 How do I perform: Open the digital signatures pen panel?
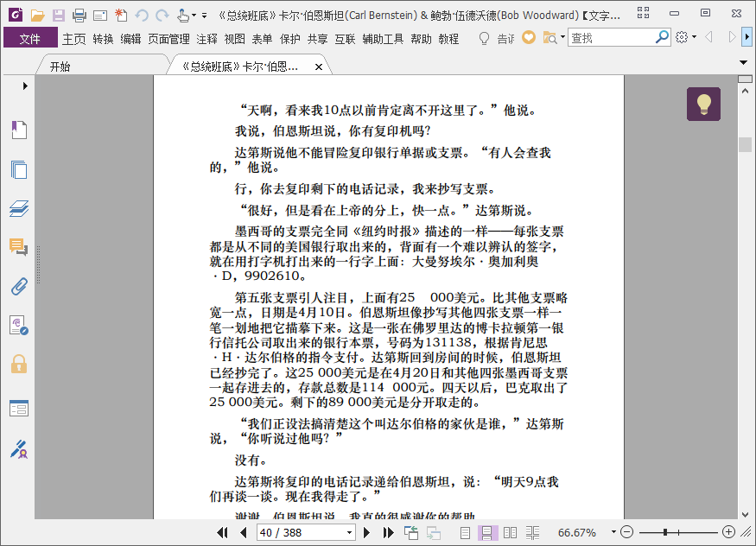[x=19, y=449]
